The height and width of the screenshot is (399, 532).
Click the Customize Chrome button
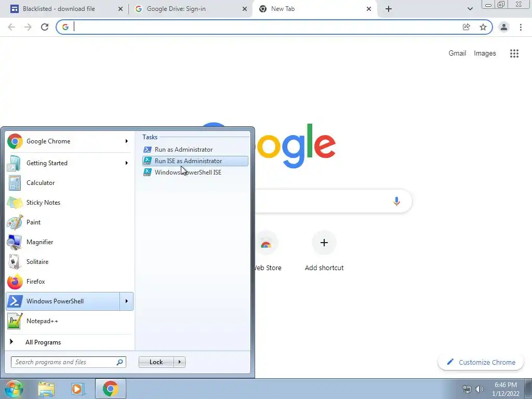(x=481, y=362)
